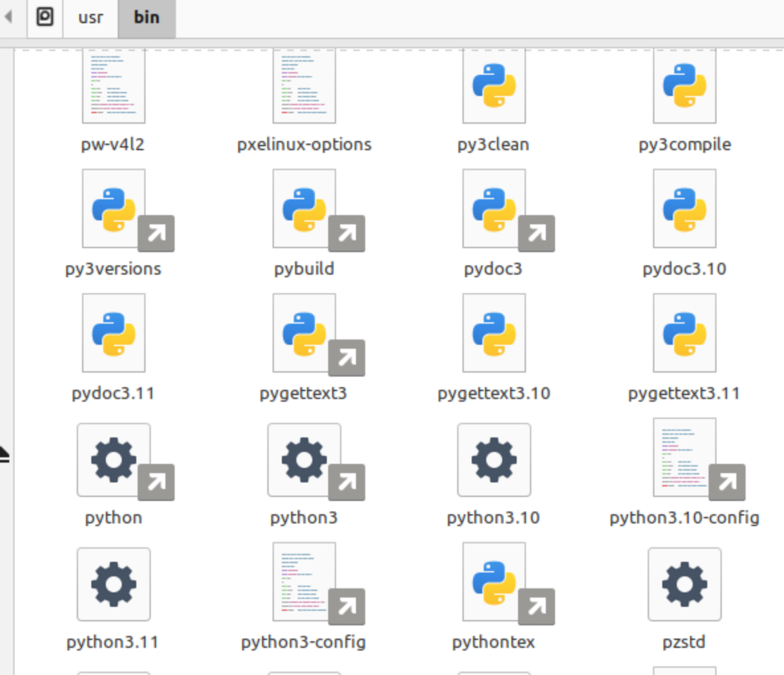The height and width of the screenshot is (675, 784).
Task: Click the py3versions file name label
Action: (x=114, y=269)
